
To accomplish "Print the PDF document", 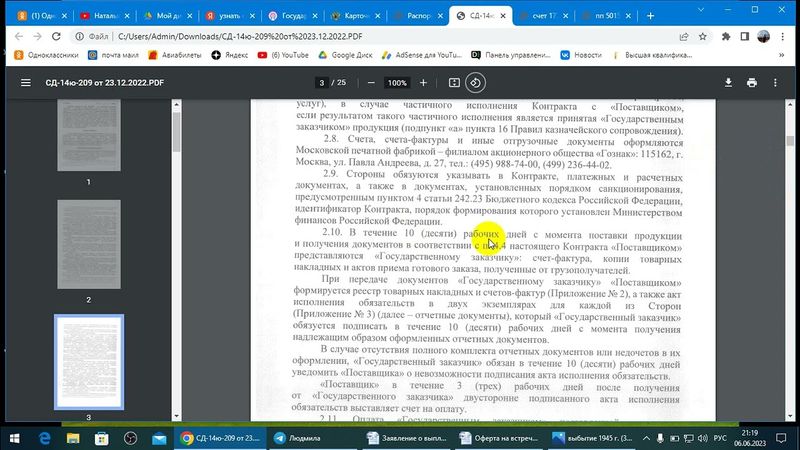I will click(752, 83).
